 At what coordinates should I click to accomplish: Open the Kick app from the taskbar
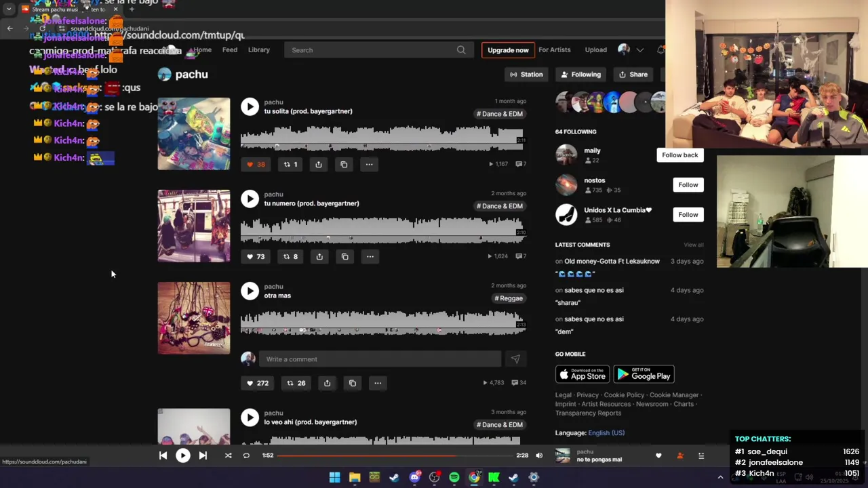(494, 477)
